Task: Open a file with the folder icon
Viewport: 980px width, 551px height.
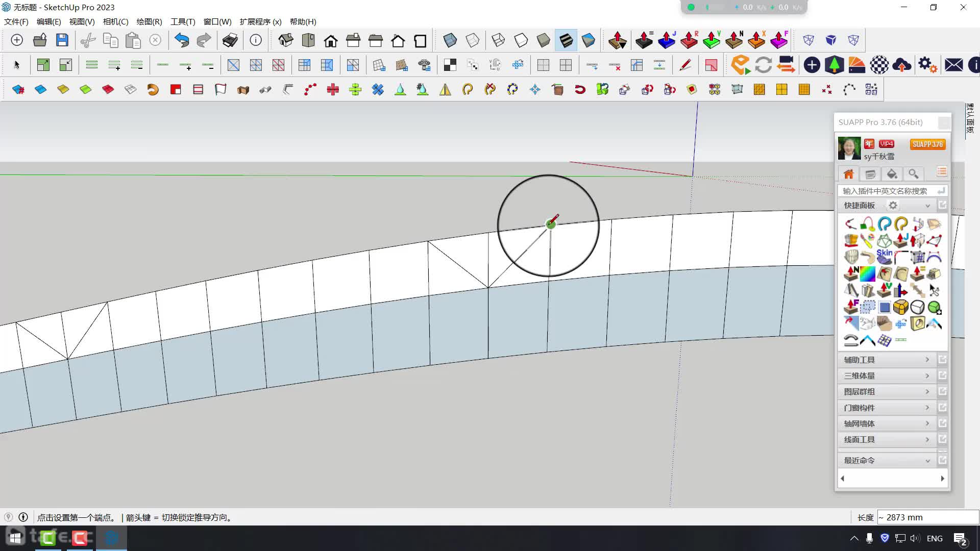Action: tap(40, 40)
